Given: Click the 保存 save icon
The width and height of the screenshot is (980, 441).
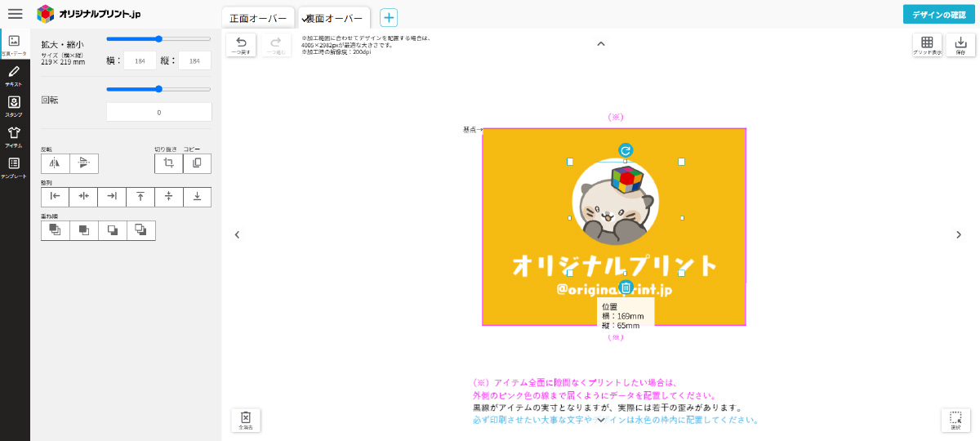Looking at the screenshot, I should click(x=960, y=45).
